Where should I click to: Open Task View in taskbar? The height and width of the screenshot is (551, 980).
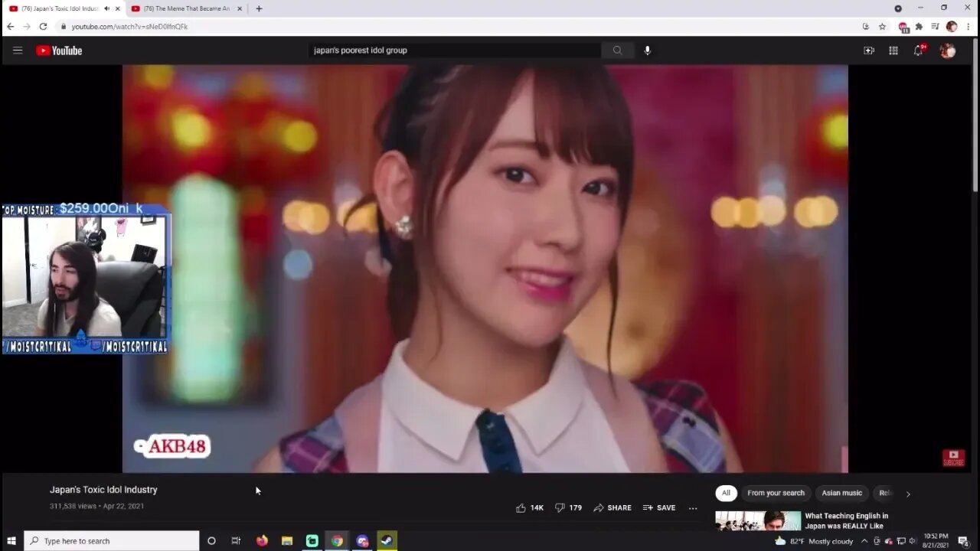pyautogui.click(x=236, y=541)
